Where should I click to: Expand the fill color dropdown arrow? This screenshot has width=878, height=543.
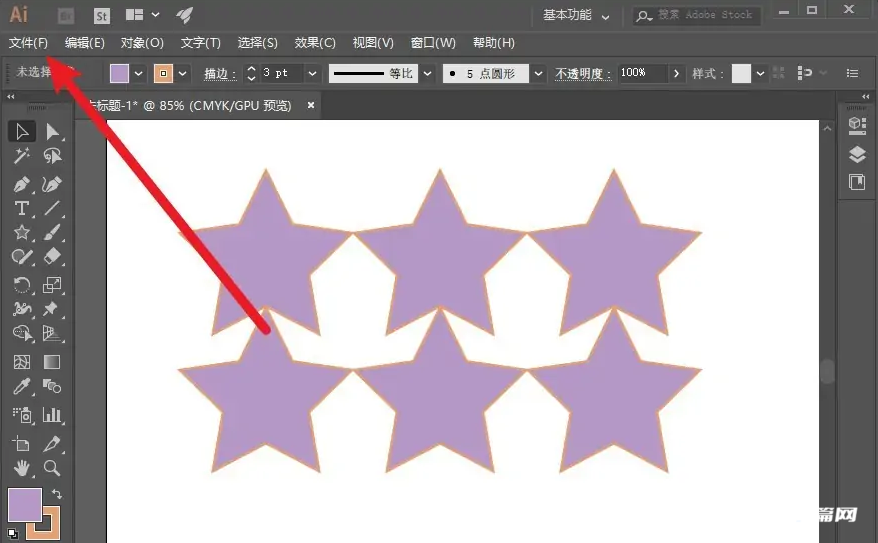(x=138, y=74)
